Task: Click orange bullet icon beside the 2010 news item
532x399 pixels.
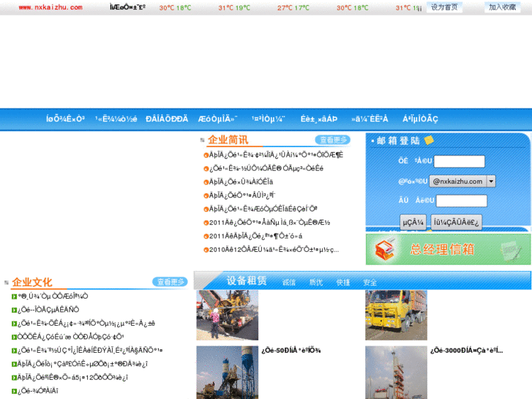Action: [x=206, y=250]
